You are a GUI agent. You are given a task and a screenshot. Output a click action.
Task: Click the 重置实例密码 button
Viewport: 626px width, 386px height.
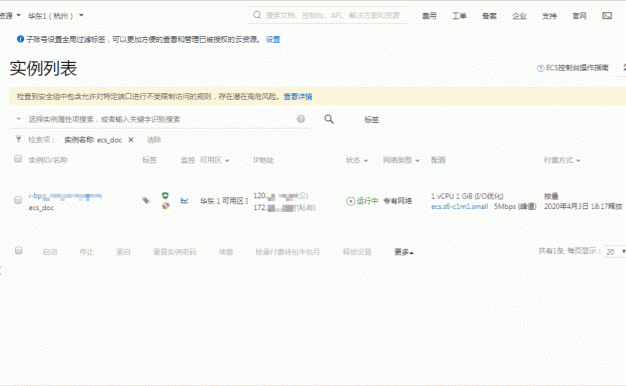point(174,252)
